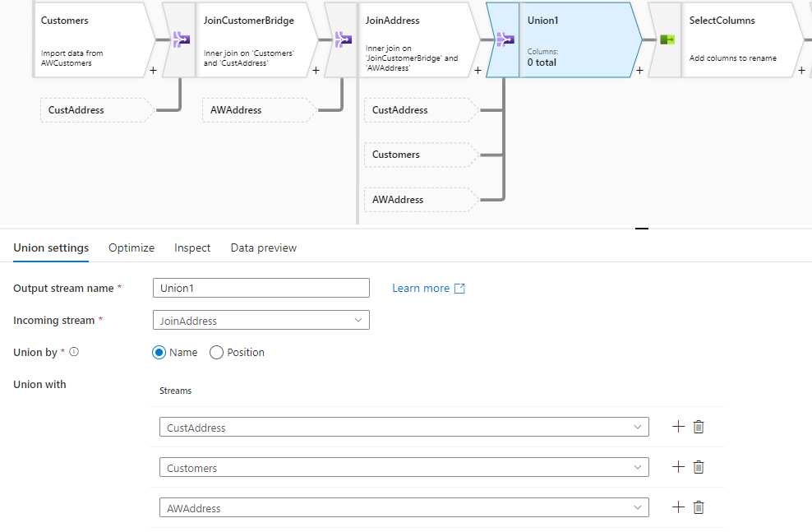Screen dimensions: 812x532
Task: Open the Data preview tab
Action: [263, 247]
